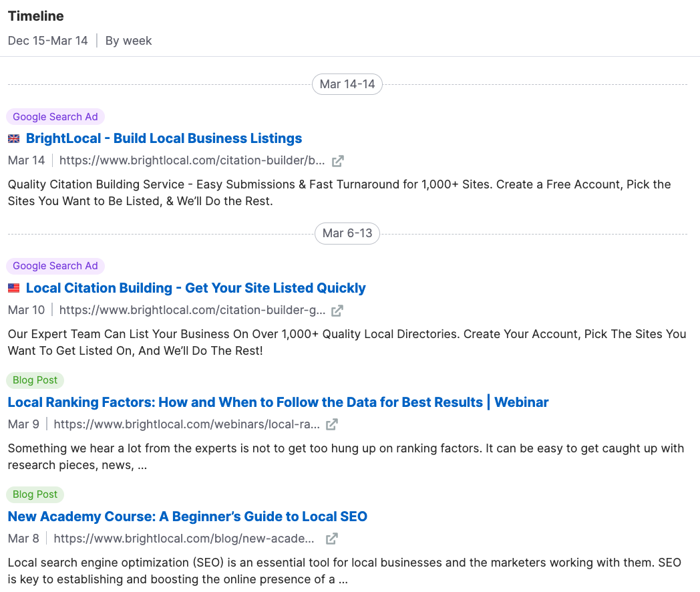Open external link icon for BrightLocal citation-builder/b URL

(338, 161)
